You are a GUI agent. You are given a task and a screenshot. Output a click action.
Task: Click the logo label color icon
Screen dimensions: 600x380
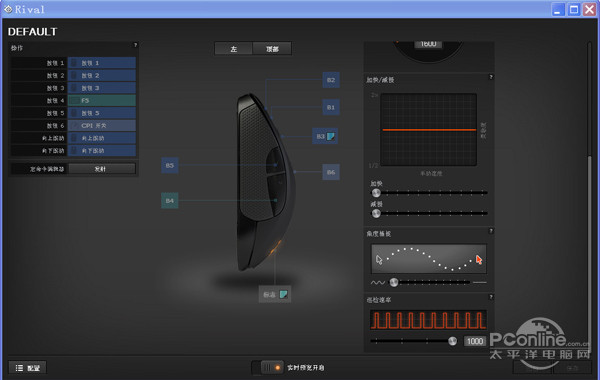284,294
